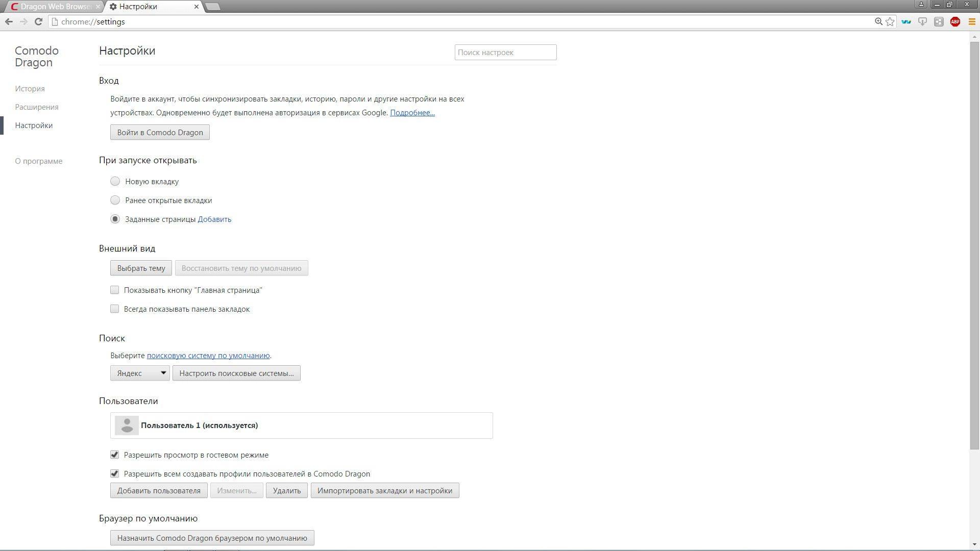The height and width of the screenshot is (551, 980).
Task: Click Удалить user button
Action: (286, 490)
